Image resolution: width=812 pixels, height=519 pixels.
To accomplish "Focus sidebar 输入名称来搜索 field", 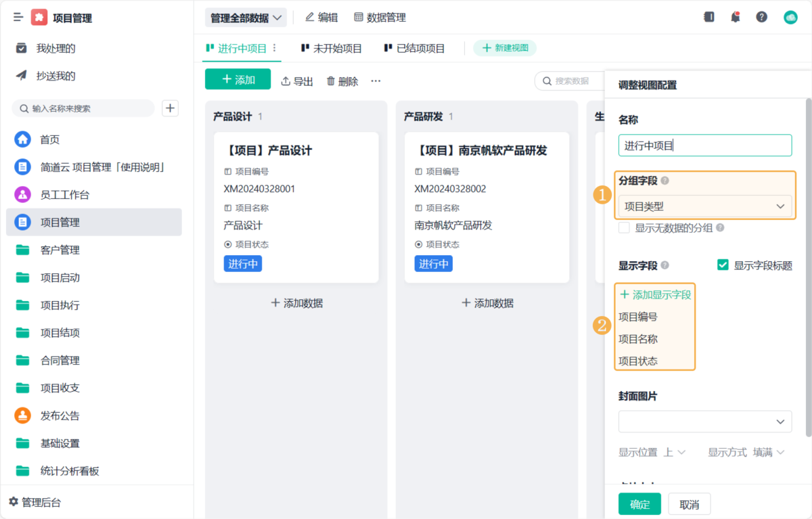I will (x=83, y=108).
